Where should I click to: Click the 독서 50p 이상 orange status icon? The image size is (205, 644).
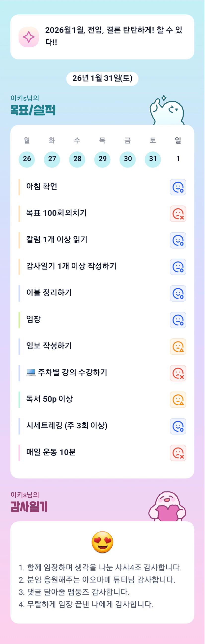178,399
